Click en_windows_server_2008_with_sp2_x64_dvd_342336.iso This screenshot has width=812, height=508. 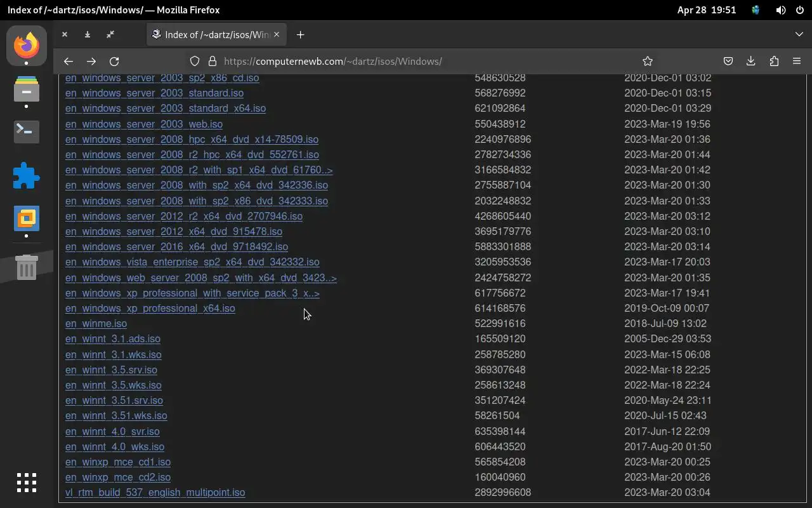[197, 185]
